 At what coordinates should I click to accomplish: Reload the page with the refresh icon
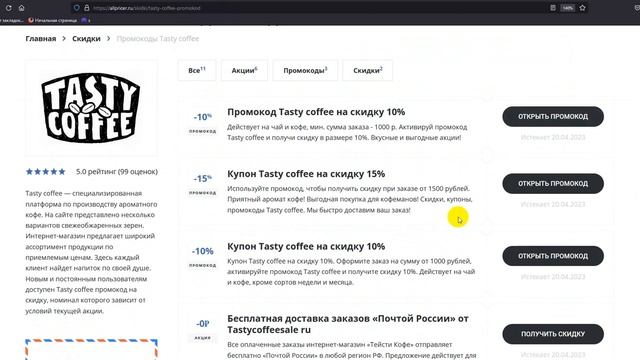pyautogui.click(x=8, y=8)
